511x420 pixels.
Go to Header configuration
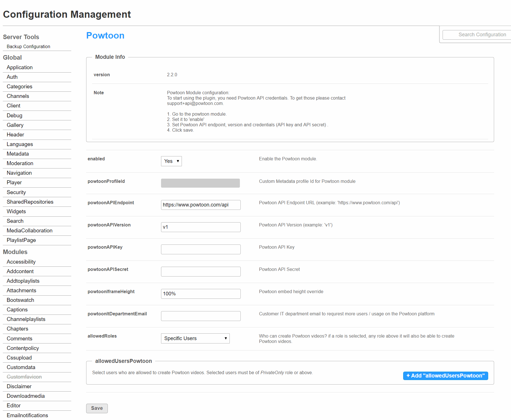point(15,135)
